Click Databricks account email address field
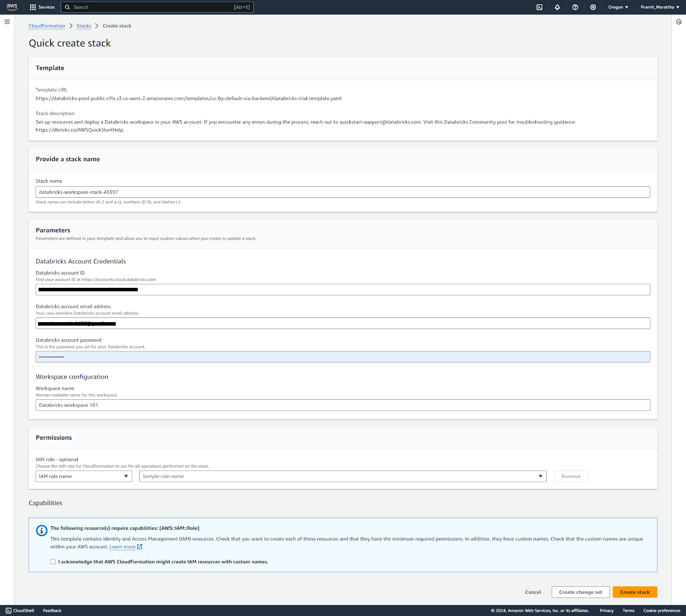Image resolution: width=686 pixels, height=616 pixels. click(x=343, y=323)
